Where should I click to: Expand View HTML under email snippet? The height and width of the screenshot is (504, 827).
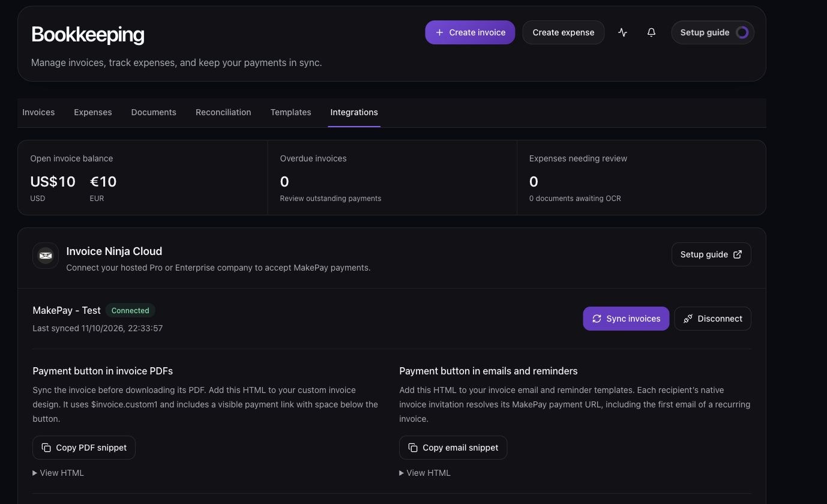(x=425, y=473)
